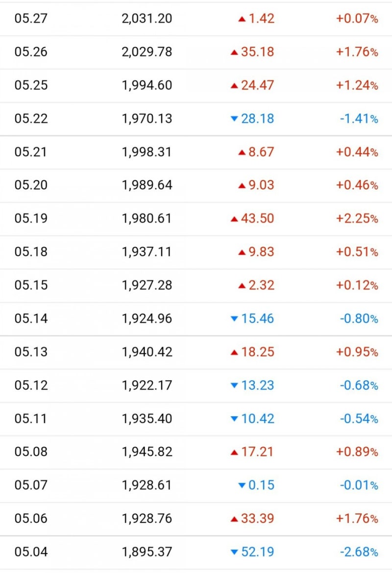Click the blue down triangle beside 13.23
The width and height of the screenshot is (392, 573).
pos(234,386)
